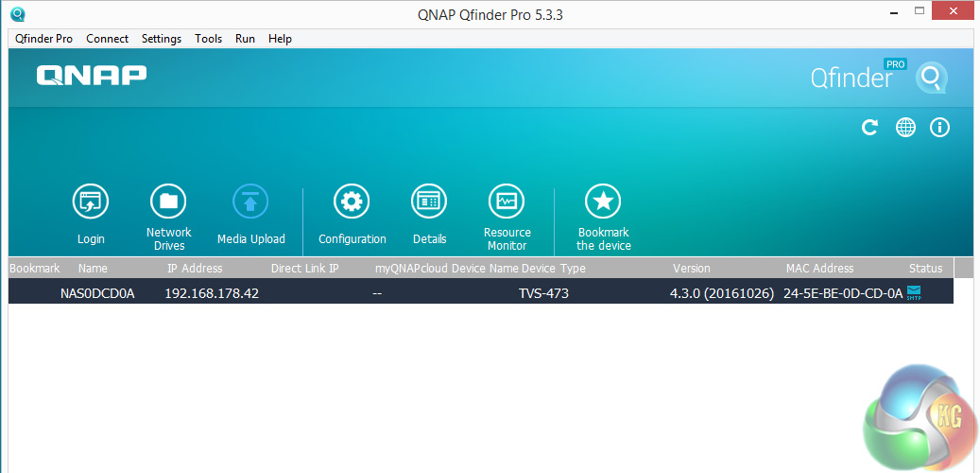Open Network Drives
Viewport: 980px width, 473px height.
pyautogui.click(x=169, y=201)
